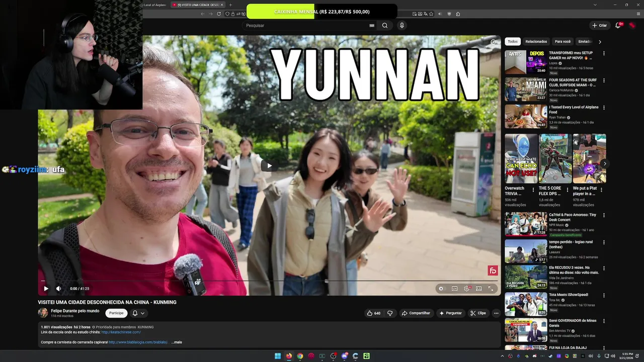Viewport: 644px width, 362px height.
Task: Open Felipe Durante pelo mundo channel name
Action: [75, 311]
